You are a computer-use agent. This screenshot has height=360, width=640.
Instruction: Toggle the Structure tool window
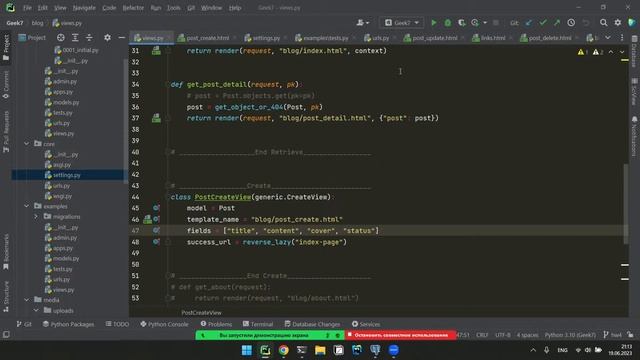point(6,296)
